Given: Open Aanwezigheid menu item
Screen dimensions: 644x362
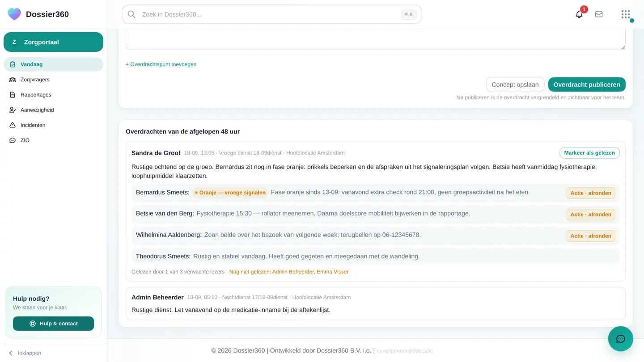Looking at the screenshot, I should click(53, 110).
